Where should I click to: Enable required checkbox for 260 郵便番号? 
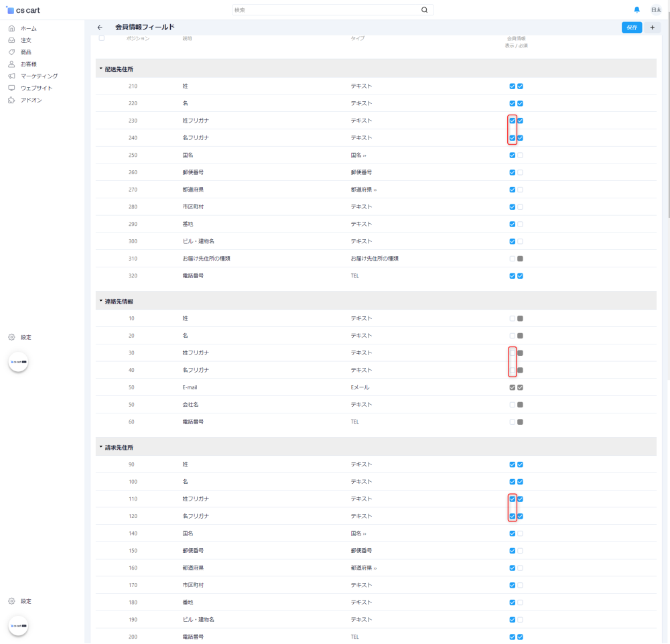click(520, 172)
